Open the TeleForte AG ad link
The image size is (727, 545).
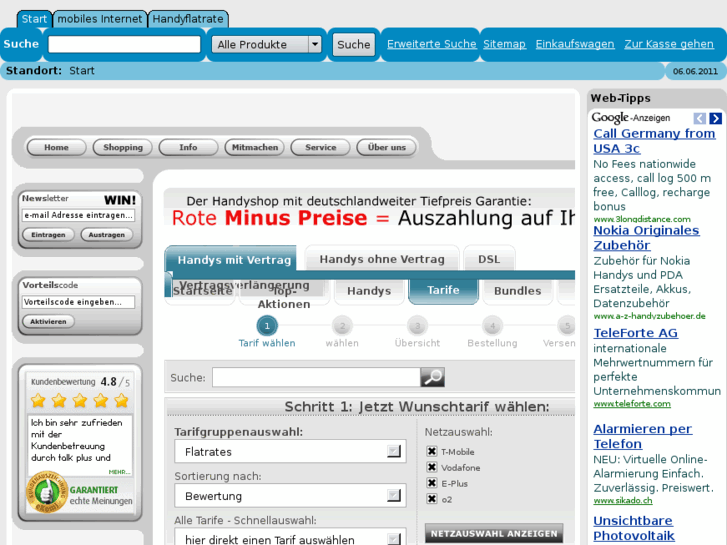click(x=636, y=333)
